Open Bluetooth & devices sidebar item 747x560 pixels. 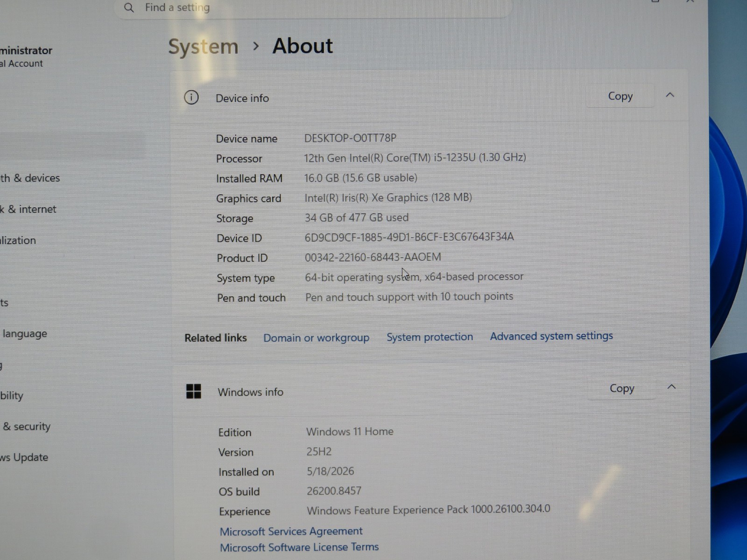[x=30, y=178]
